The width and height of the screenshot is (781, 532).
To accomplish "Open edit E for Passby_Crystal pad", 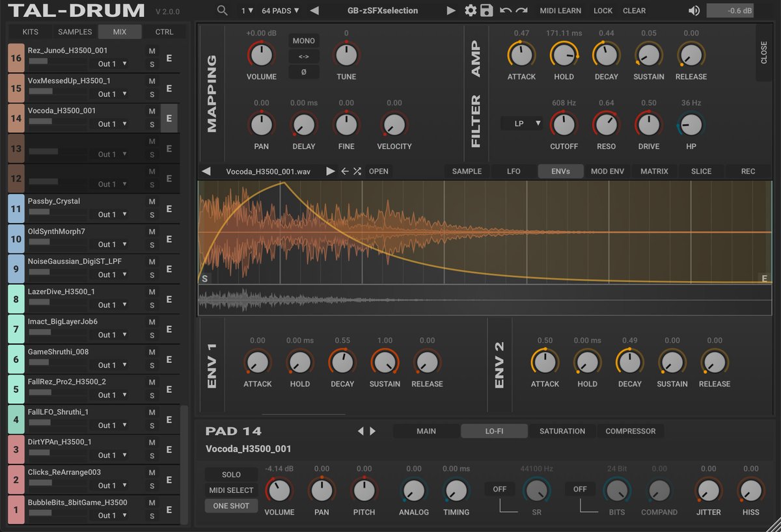I will [169, 209].
